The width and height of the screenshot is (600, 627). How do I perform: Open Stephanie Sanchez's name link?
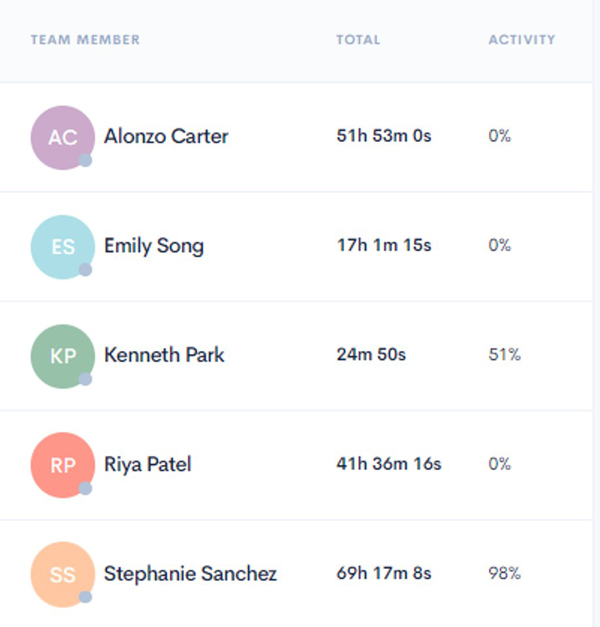pos(190,574)
